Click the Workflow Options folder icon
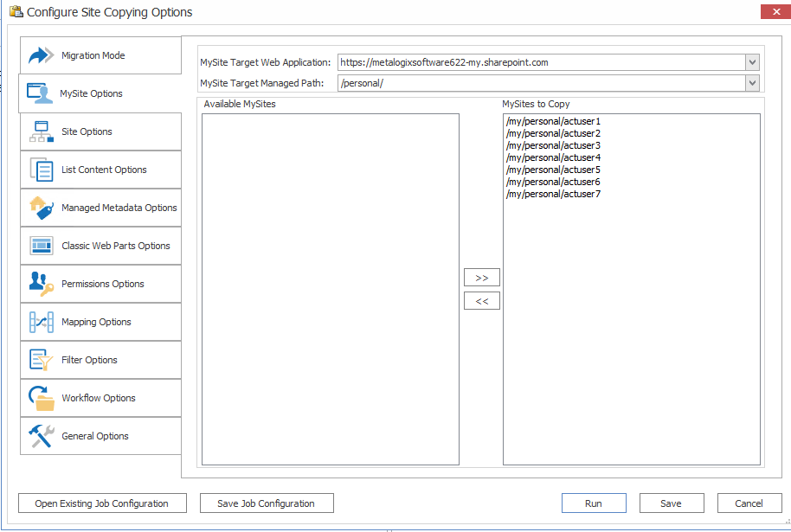 click(38, 397)
